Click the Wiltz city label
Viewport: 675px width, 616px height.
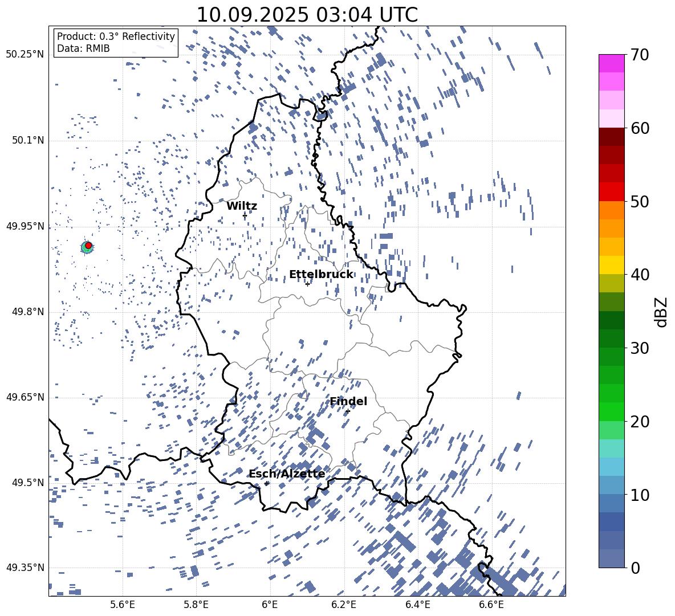pyautogui.click(x=242, y=206)
